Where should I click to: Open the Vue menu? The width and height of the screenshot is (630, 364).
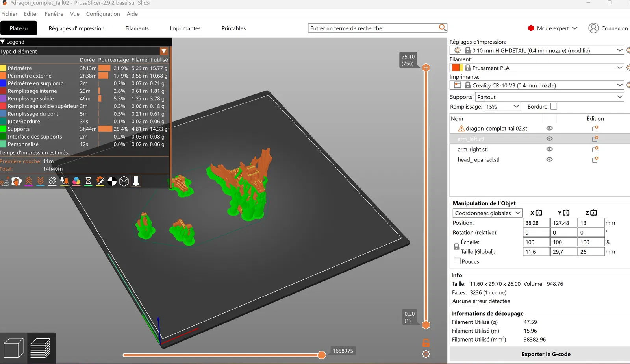click(75, 14)
